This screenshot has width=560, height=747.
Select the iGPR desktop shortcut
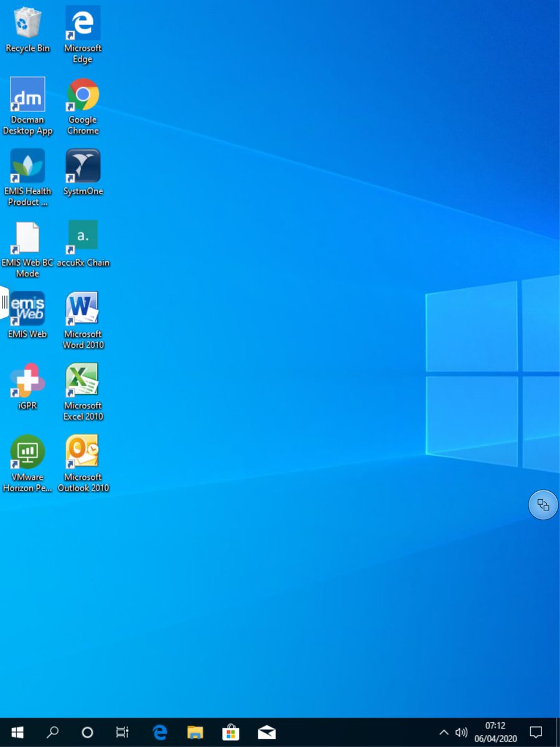27,387
